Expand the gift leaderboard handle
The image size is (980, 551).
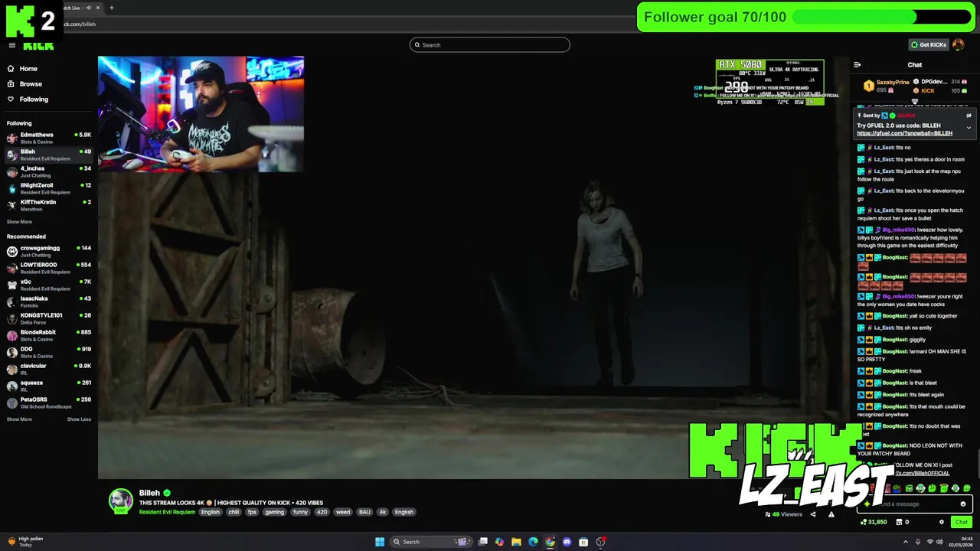[x=915, y=101]
